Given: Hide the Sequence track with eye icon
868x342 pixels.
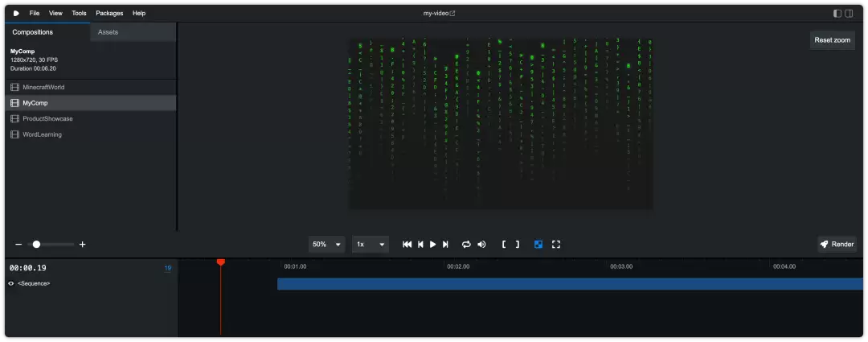Looking at the screenshot, I should [11, 284].
